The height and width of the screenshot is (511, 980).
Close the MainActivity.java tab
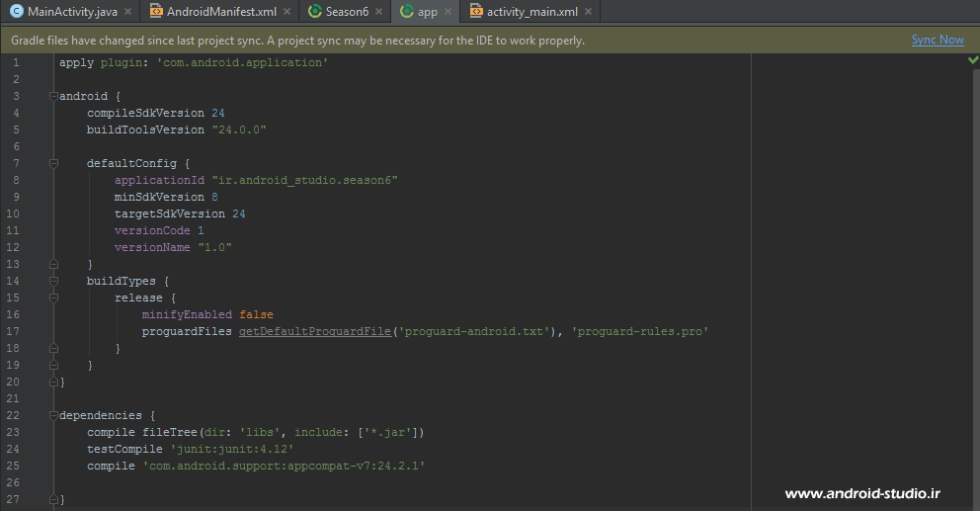tap(127, 12)
